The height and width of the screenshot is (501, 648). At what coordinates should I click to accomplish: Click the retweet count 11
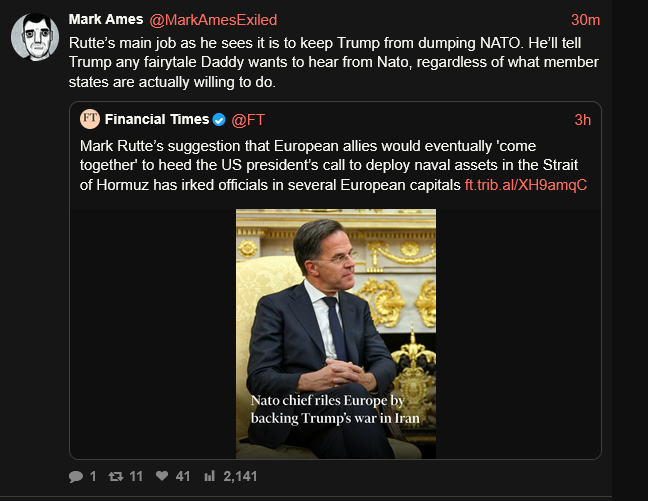pos(137,477)
